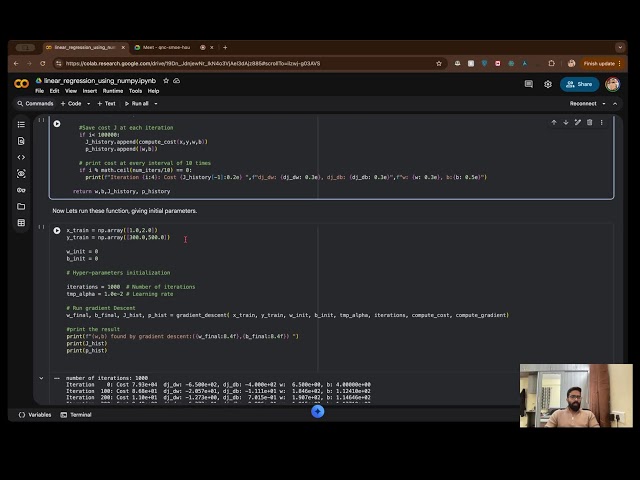This screenshot has height=480, width=640.
Task: Open the Colab logo home link
Action: coord(21,84)
